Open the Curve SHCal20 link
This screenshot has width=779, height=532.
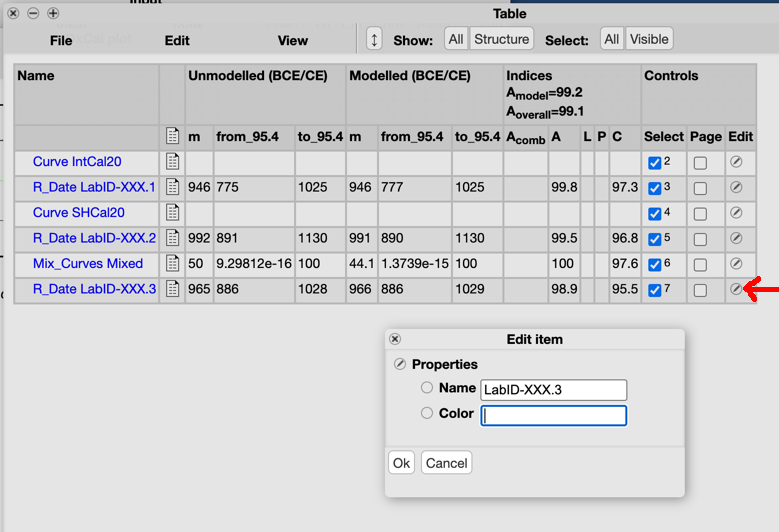click(x=78, y=213)
